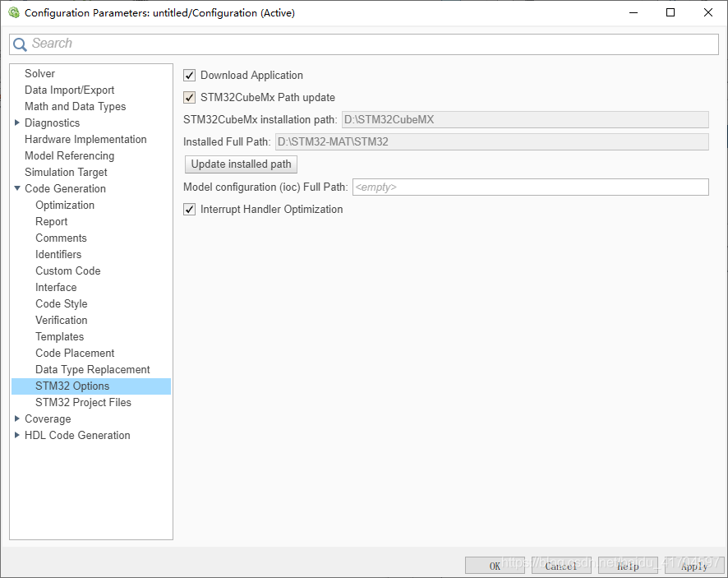Screen dimensions: 728x578
Task: Open the Optimization category
Action: coord(65,206)
